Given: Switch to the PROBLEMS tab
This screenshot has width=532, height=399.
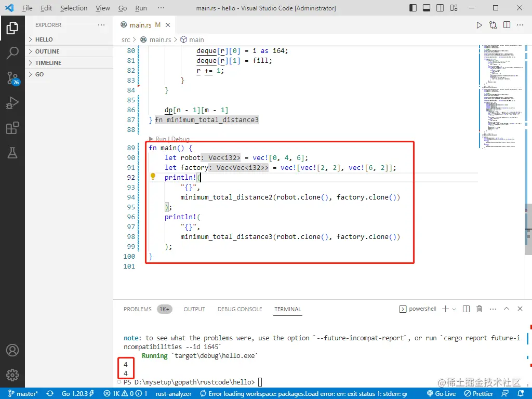Looking at the screenshot, I should [x=137, y=309].
